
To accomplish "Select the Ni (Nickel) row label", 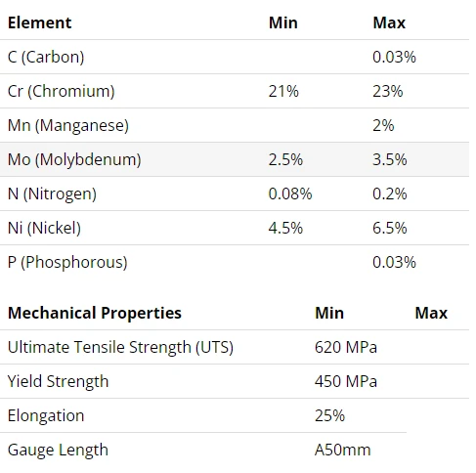I will (44, 228).
